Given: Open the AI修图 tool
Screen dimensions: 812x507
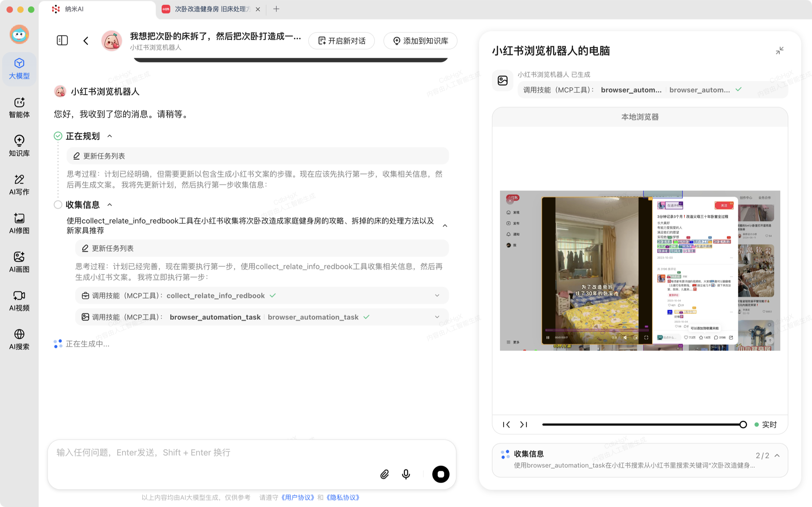Looking at the screenshot, I should coord(19,223).
